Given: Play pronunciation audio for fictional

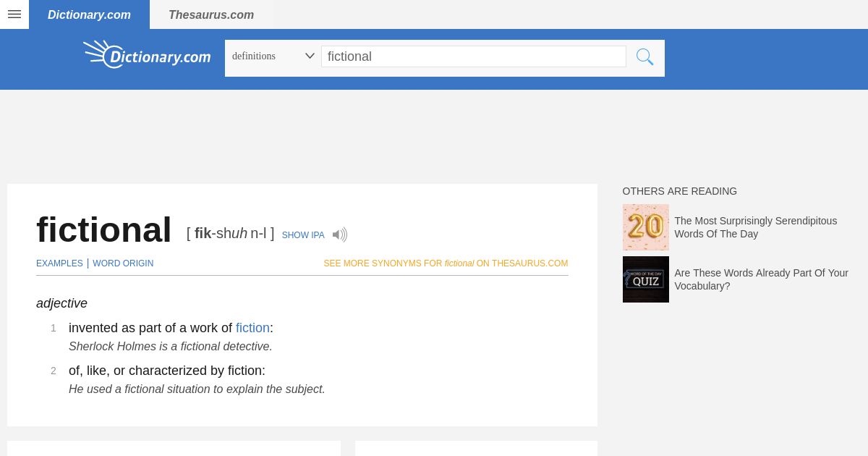Looking at the screenshot, I should click(x=339, y=235).
